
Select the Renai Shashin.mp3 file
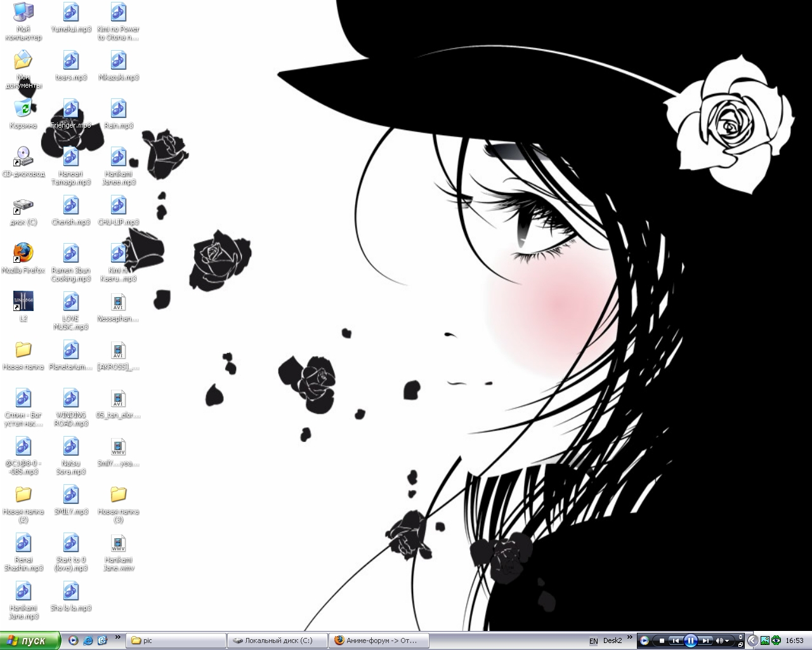[x=23, y=552]
